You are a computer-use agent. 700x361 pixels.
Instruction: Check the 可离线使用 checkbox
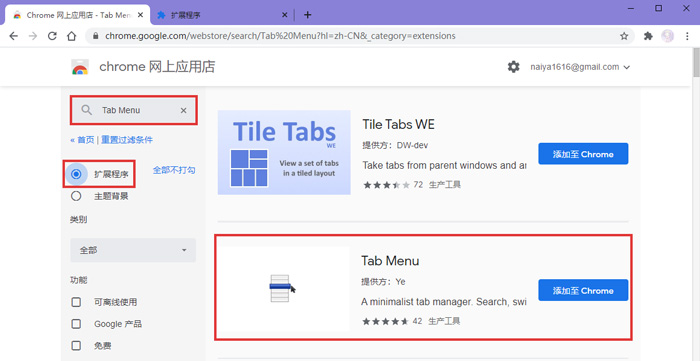[x=76, y=302]
